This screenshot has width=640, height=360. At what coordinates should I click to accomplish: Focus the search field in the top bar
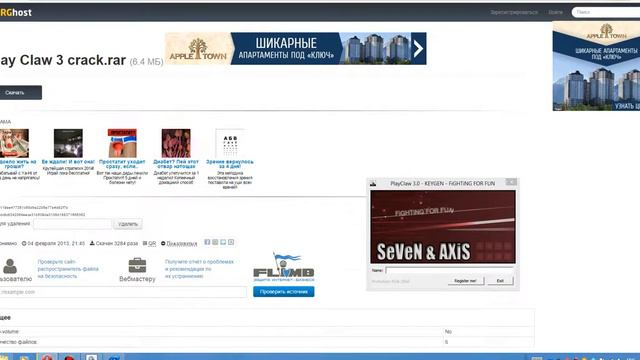point(606,12)
